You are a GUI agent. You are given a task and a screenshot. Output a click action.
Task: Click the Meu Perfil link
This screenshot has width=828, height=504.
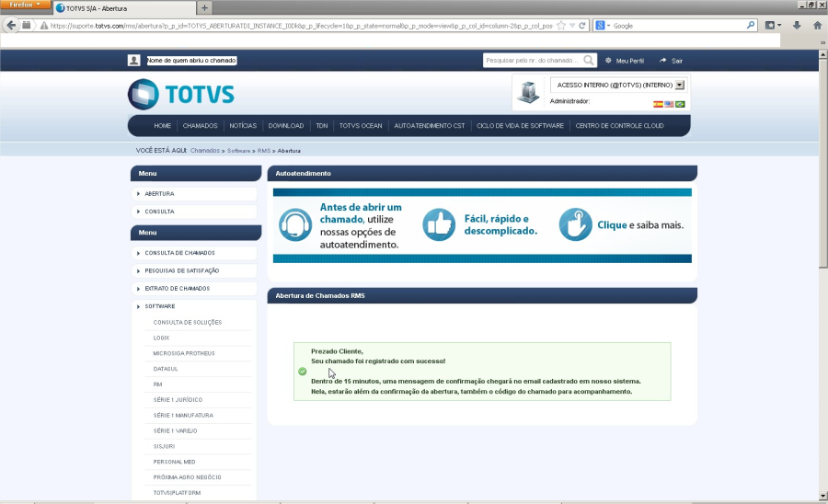pos(630,61)
